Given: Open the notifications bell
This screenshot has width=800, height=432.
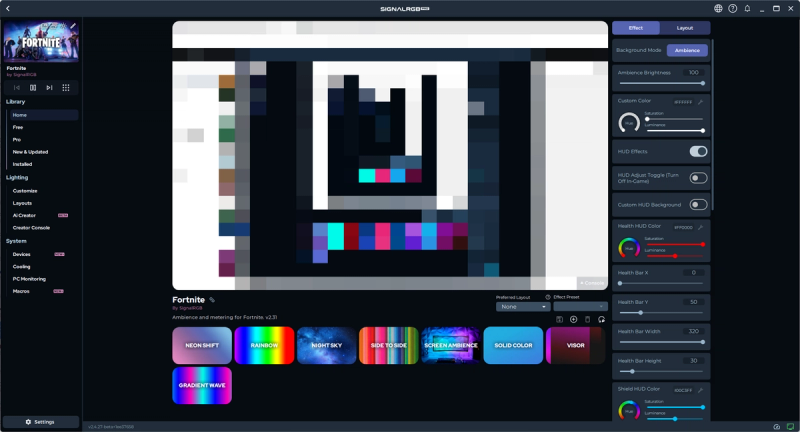Looking at the screenshot, I should click(746, 8).
